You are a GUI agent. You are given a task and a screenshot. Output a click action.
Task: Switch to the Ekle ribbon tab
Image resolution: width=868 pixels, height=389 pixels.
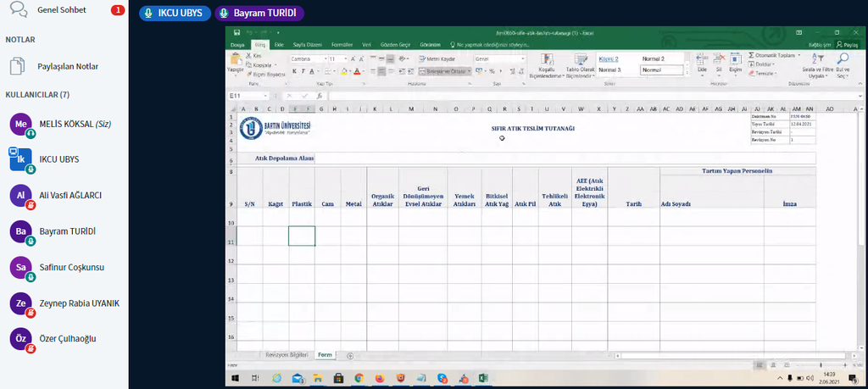(280, 44)
